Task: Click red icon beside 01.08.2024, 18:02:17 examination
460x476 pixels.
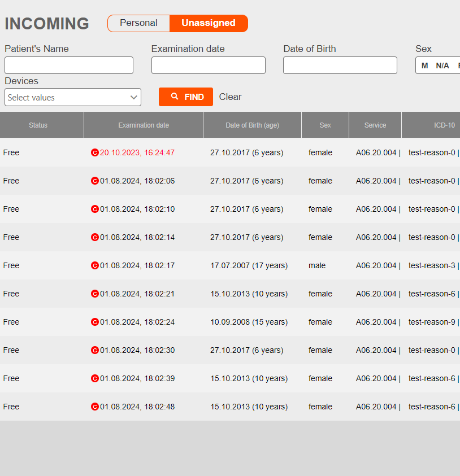Action: (x=95, y=265)
